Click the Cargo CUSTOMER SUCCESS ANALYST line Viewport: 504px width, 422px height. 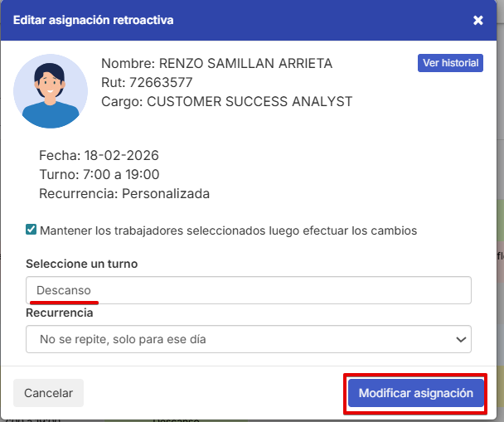click(226, 101)
